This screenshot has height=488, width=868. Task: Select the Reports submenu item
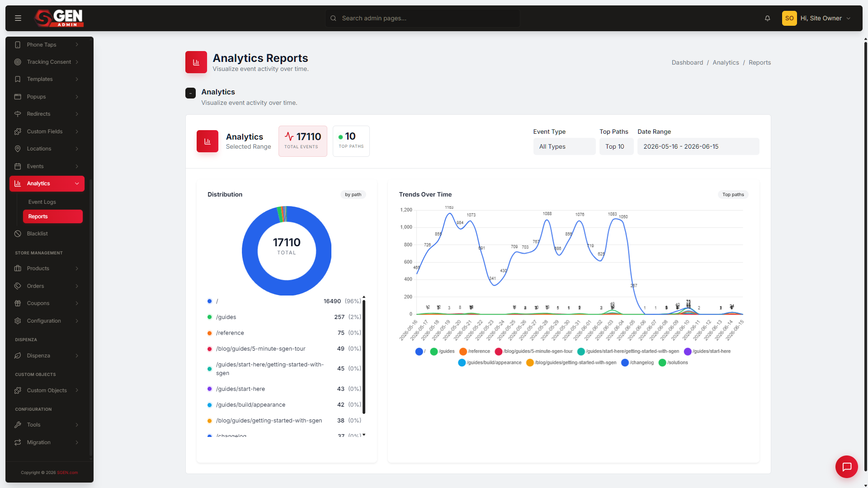pos(52,216)
